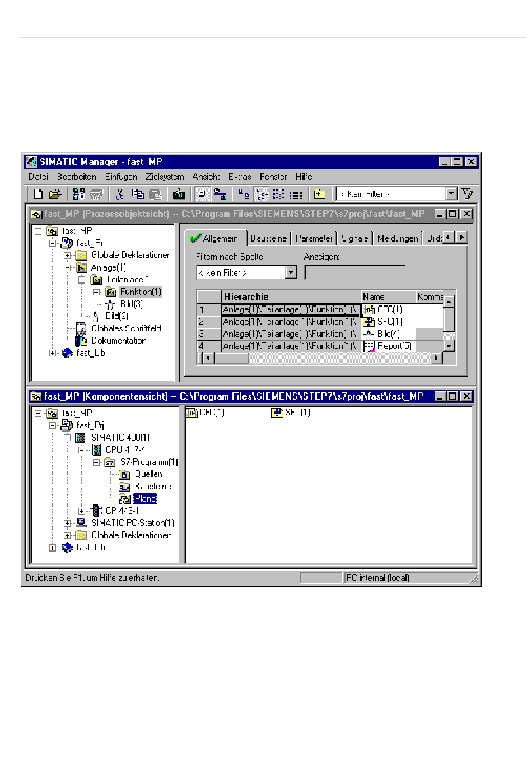
Task: Open the 'kein Filter' column filter dropdown
Action: tap(291, 272)
